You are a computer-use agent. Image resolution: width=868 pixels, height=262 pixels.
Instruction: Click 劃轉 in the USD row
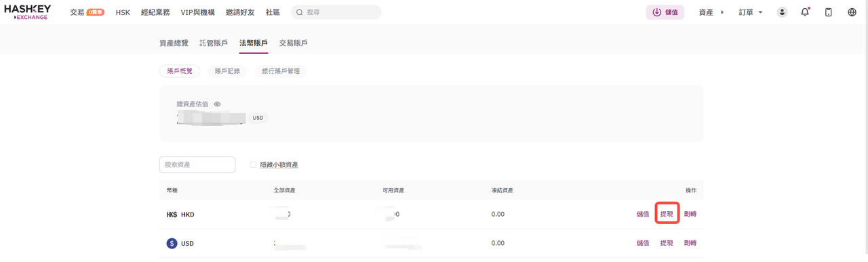coord(690,243)
